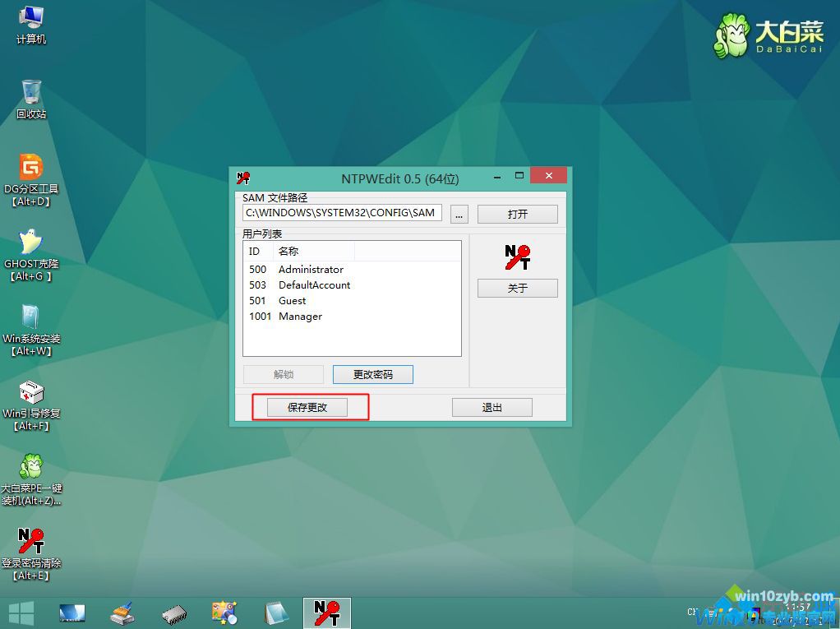This screenshot has height=629, width=840.
Task: Click the 更改密码 button
Action: point(372,375)
